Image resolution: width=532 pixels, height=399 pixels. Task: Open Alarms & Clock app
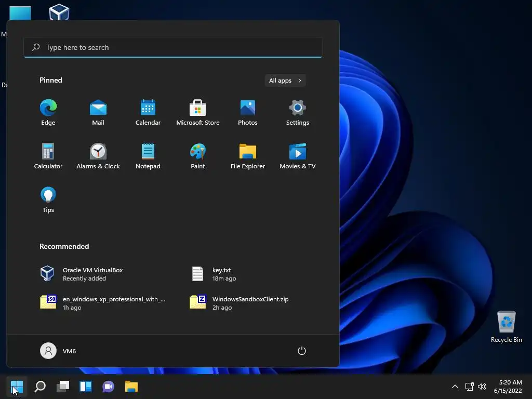tap(98, 156)
